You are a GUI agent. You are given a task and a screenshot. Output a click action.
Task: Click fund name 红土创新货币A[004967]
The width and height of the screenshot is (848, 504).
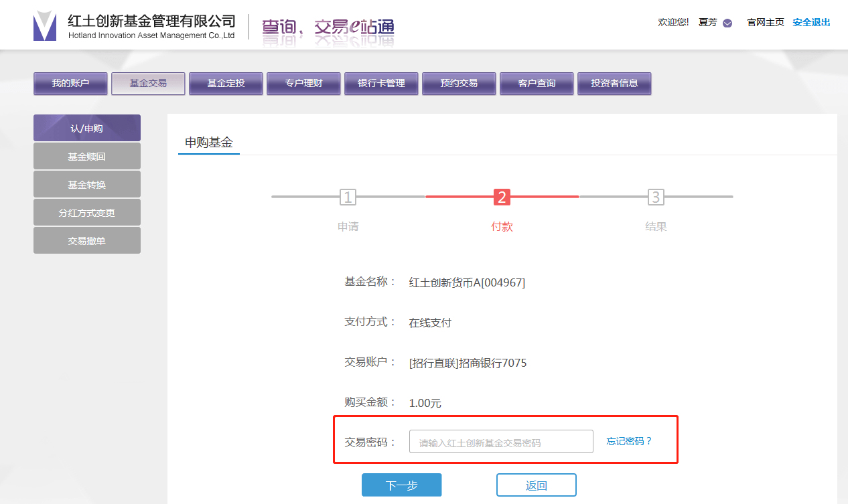point(467,282)
